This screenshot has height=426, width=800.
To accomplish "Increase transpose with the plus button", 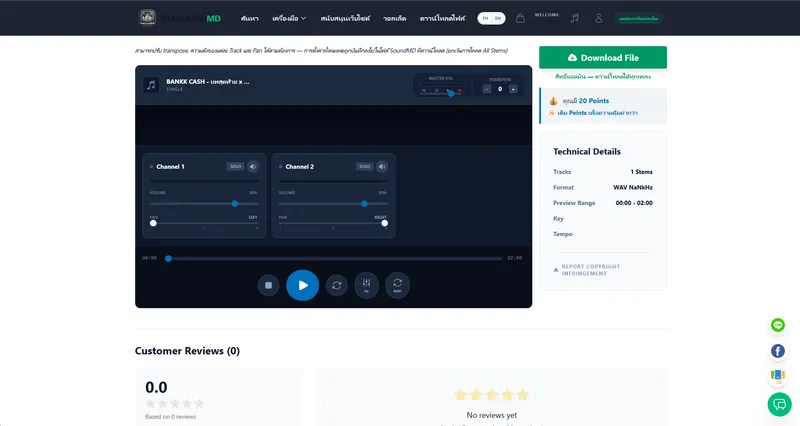I will point(513,89).
